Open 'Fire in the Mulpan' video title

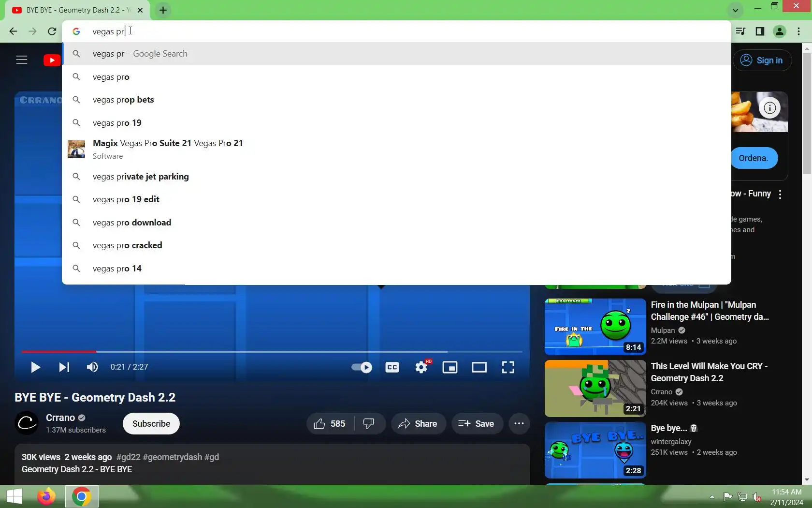click(x=710, y=311)
